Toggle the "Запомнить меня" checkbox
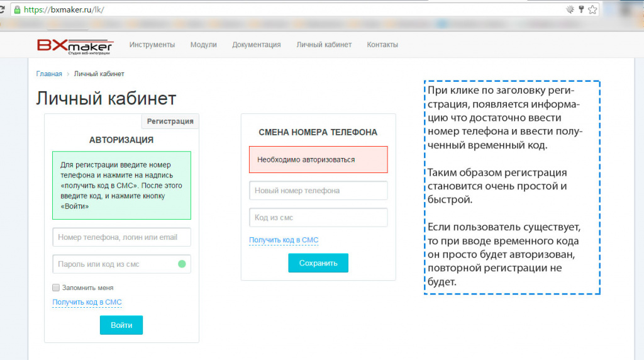 [56, 288]
